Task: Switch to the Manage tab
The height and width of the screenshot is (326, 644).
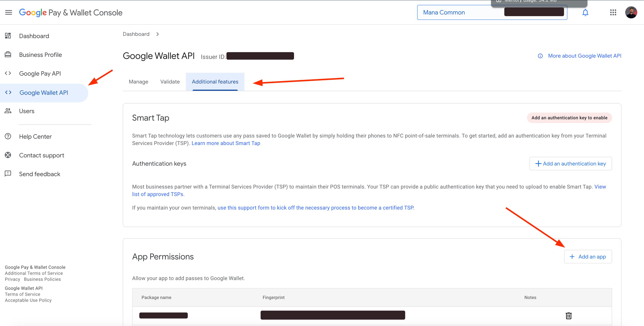Action: 138,82
